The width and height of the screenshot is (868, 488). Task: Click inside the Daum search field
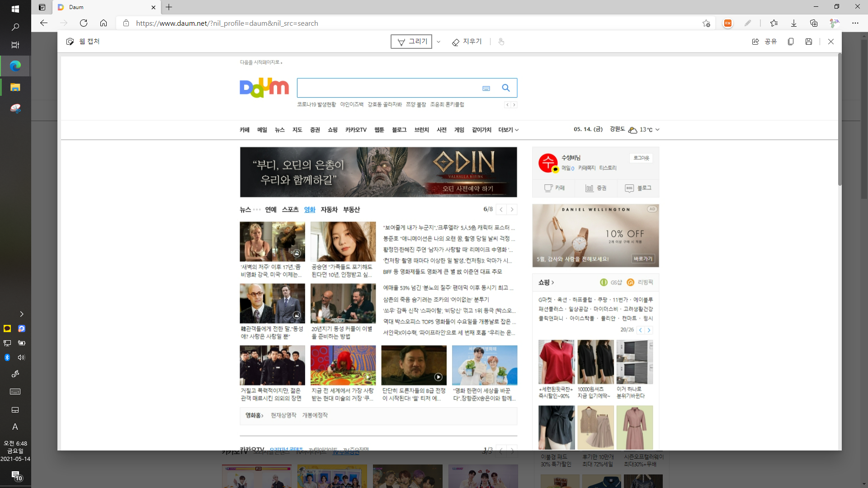389,88
